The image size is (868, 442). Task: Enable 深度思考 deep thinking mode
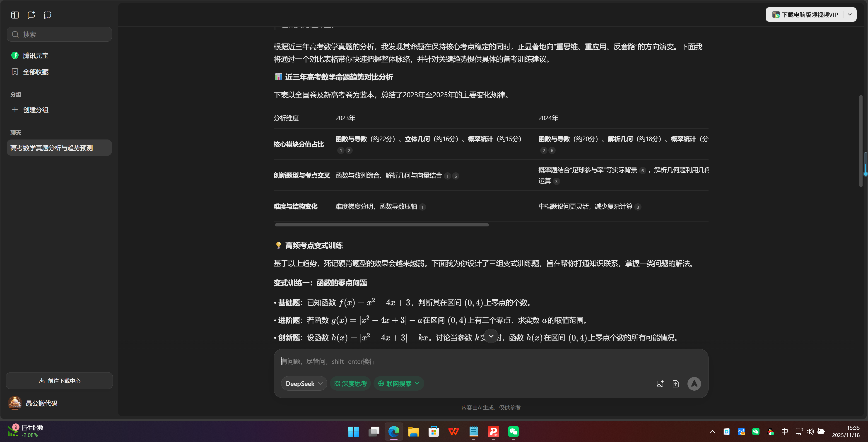pyautogui.click(x=350, y=383)
